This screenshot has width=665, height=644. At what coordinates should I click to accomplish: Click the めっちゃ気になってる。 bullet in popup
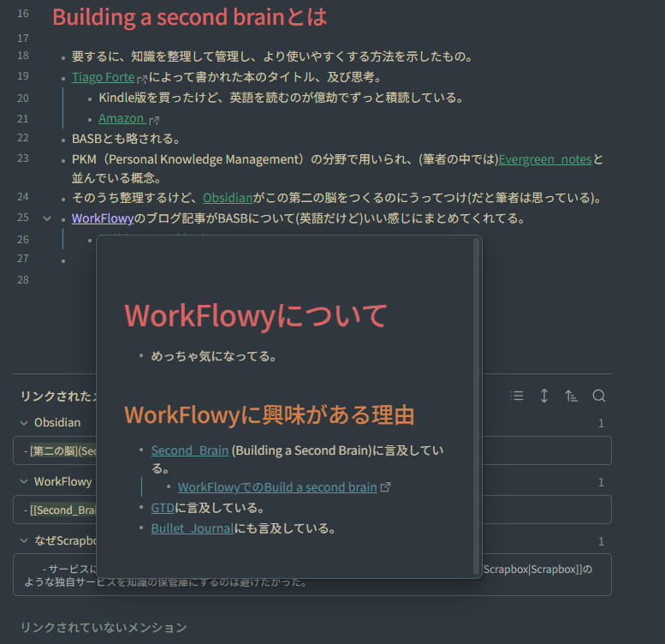[214, 356]
